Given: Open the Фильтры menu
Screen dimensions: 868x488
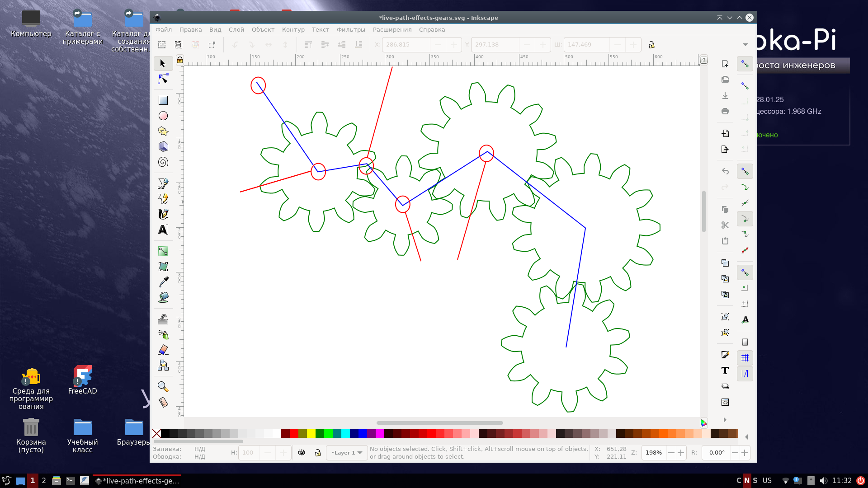Looking at the screenshot, I should tap(351, 29).
